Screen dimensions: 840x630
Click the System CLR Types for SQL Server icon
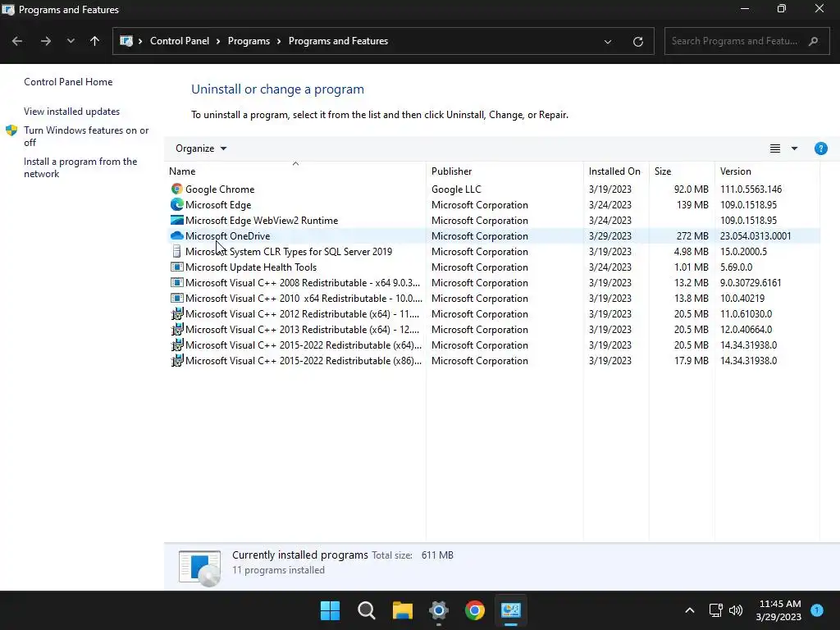[177, 251]
